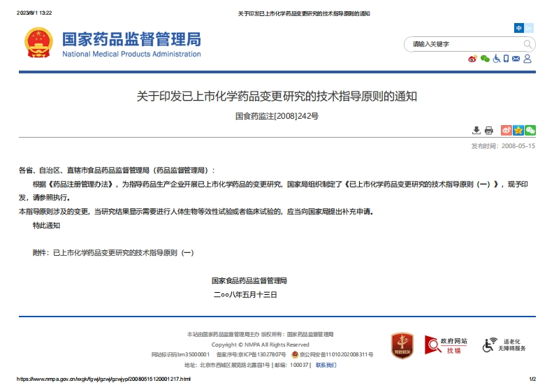Open the email envelope icon

click(516, 59)
